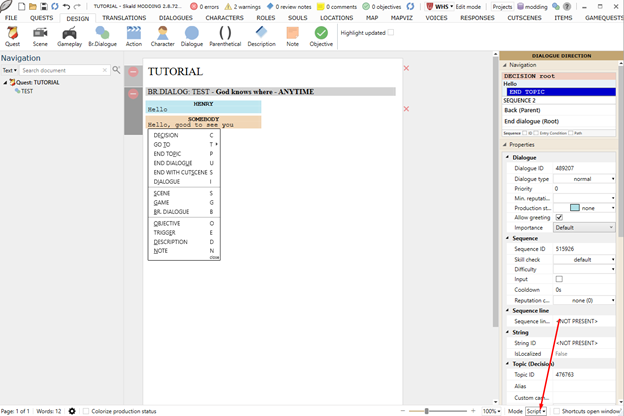Remove the TUTORIAL block with the red minus
The width and height of the screenshot is (624, 416).
pyautogui.click(x=133, y=72)
